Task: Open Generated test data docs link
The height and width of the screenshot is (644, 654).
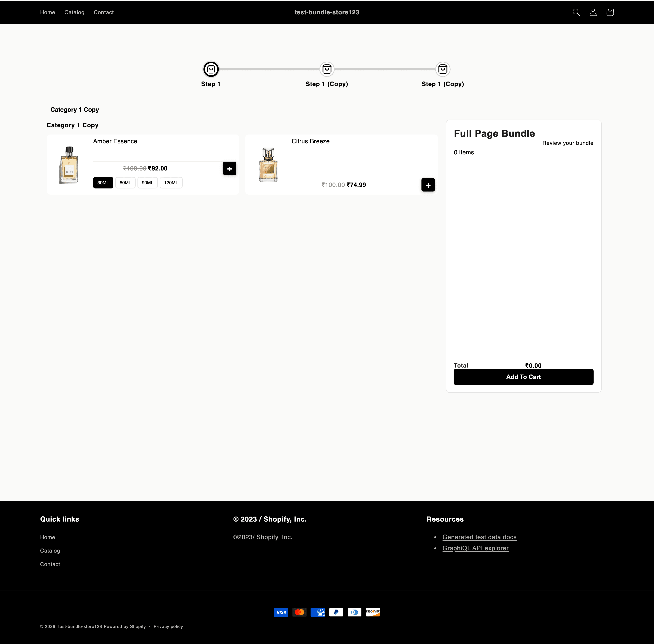Action: point(479,537)
